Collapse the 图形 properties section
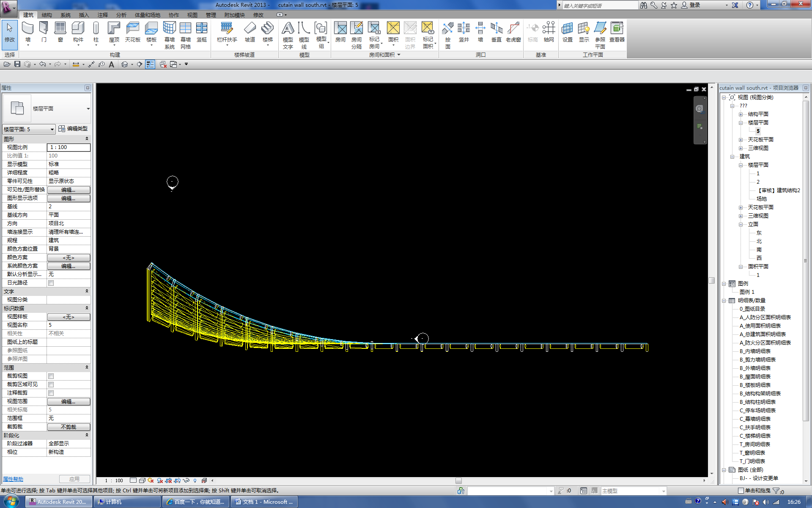This screenshot has height=508, width=812. 87,139
